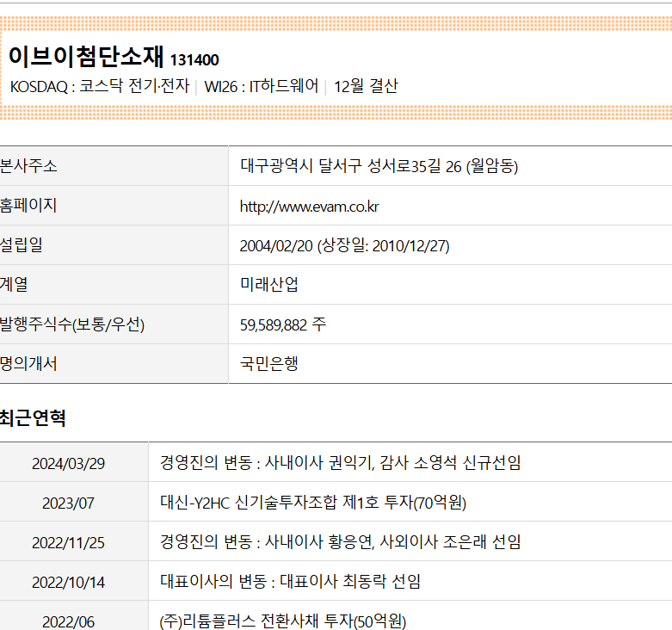The image size is (672, 630).
Task: Click 12월 결산 text
Action: click(366, 86)
